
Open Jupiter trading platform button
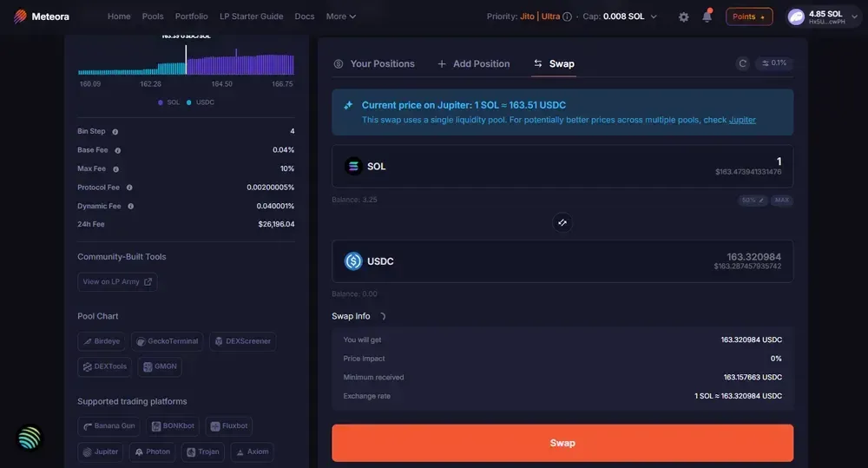coord(100,452)
